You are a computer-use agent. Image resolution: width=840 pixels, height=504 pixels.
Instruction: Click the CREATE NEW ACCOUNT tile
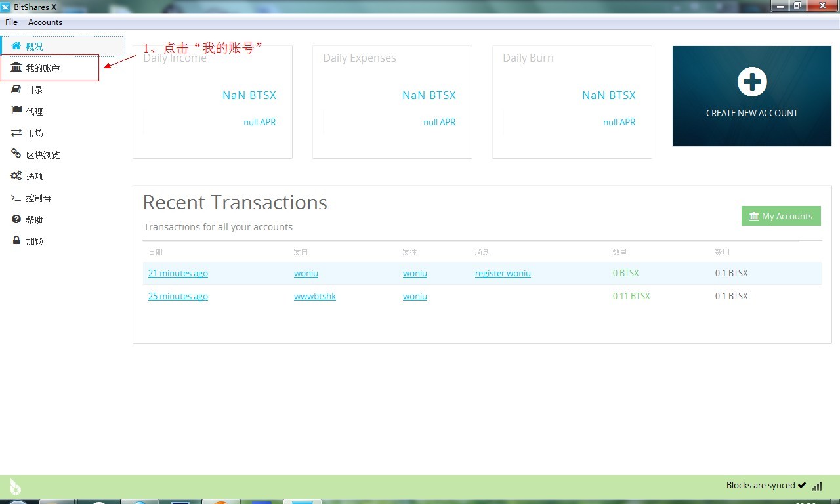coord(752,96)
